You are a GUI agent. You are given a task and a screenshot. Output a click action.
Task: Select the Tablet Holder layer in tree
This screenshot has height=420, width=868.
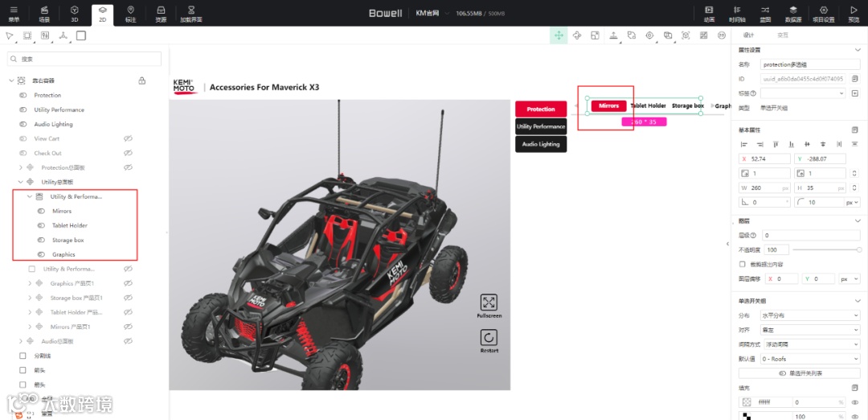pos(70,225)
